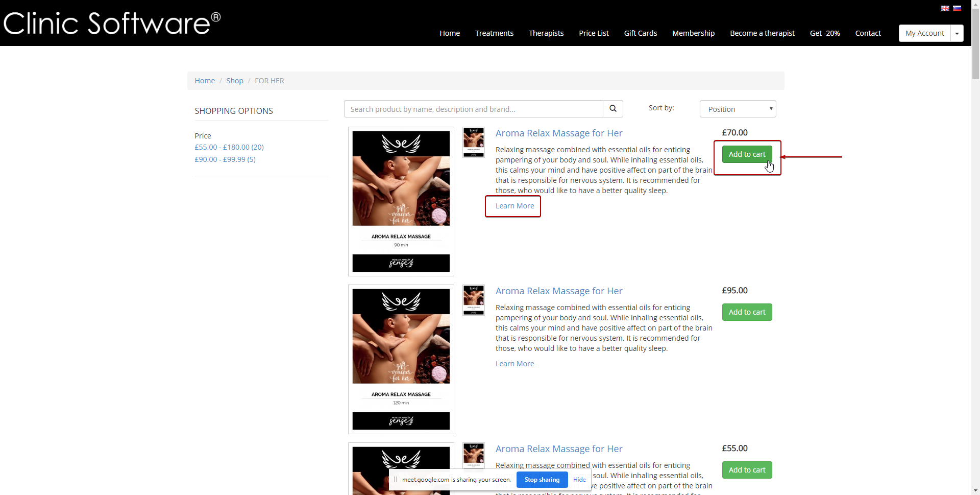
Task: Click small thumbnail beside the £95.00 product
Action: point(473,300)
